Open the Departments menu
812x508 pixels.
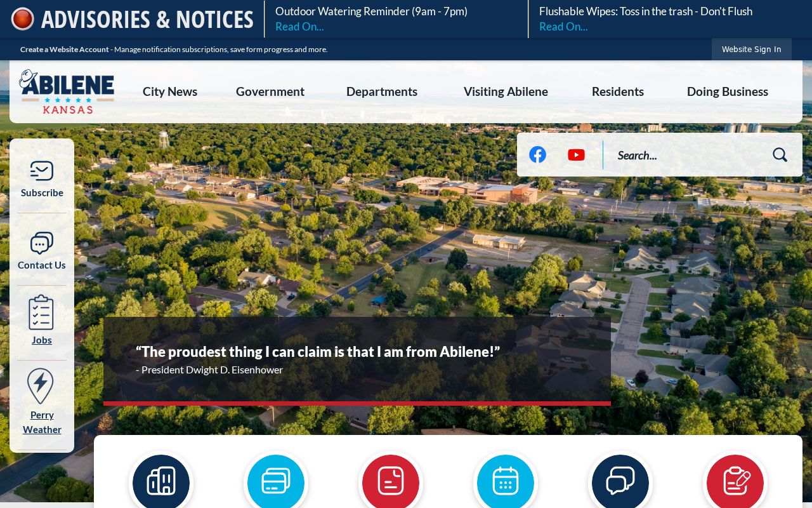click(x=382, y=91)
